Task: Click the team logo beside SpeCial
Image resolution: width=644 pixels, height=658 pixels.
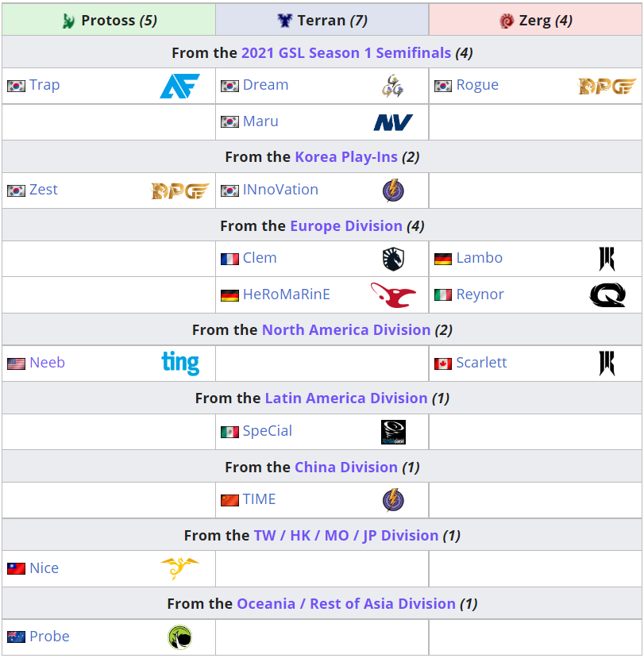Action: [x=393, y=432]
